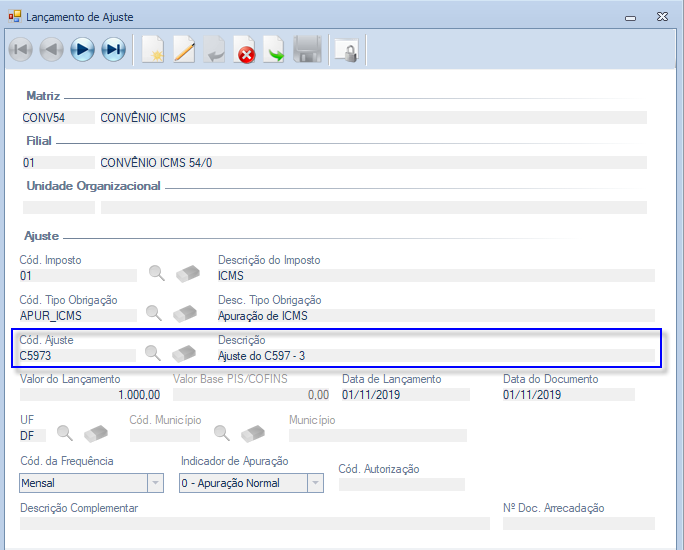Screen dimensions: 684x550
Task: Search Cód. Imposto with magnifier
Action: coord(157,273)
